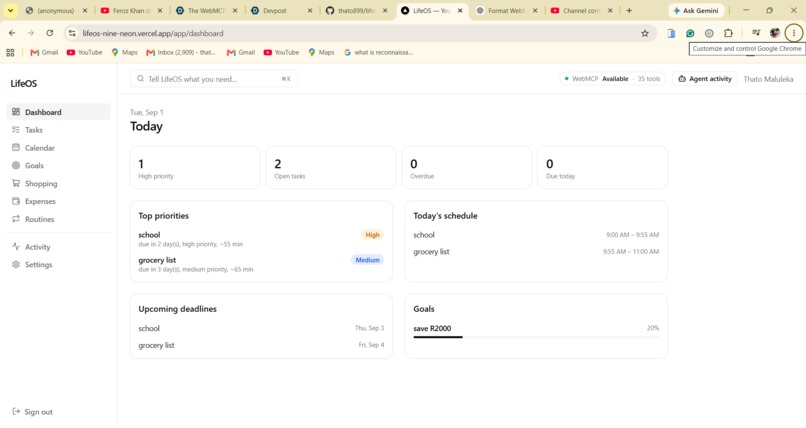Open the High priority stat card
Image resolution: width=806 pixels, height=428 pixels.
coord(195,168)
